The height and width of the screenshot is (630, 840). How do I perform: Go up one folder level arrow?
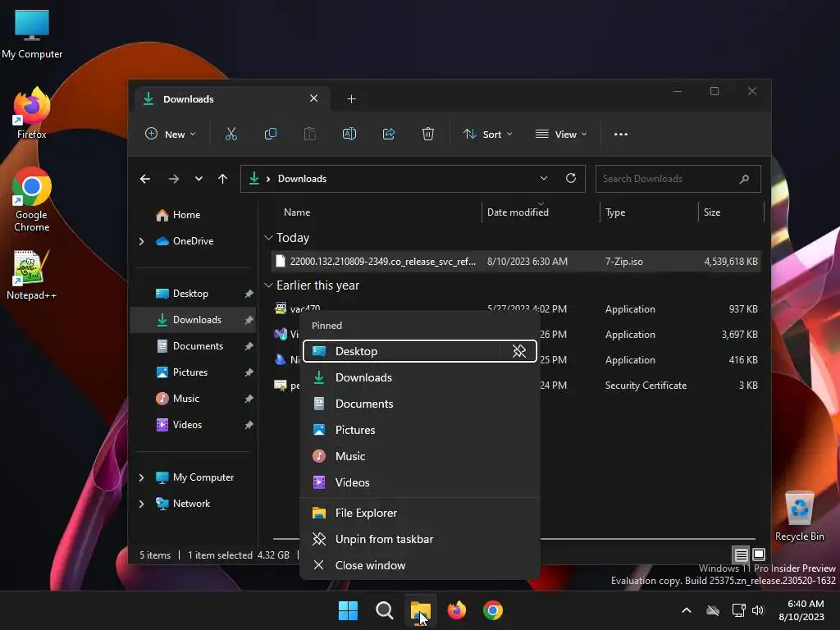click(223, 179)
